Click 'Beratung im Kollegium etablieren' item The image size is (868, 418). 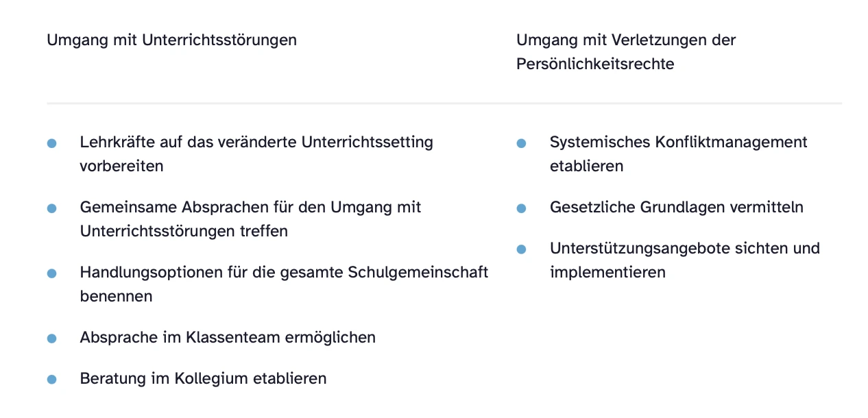(x=203, y=378)
